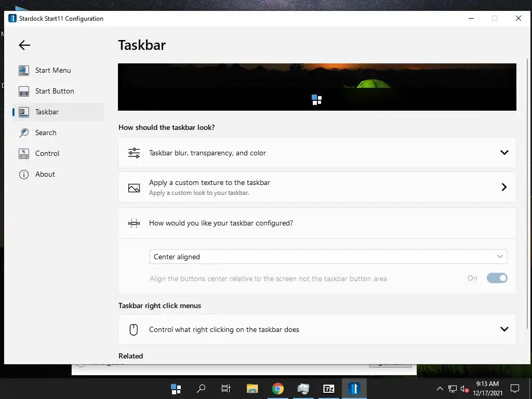Screen dimensions: 532x399
Task: Open File Explorer from the taskbar
Action: (x=252, y=389)
